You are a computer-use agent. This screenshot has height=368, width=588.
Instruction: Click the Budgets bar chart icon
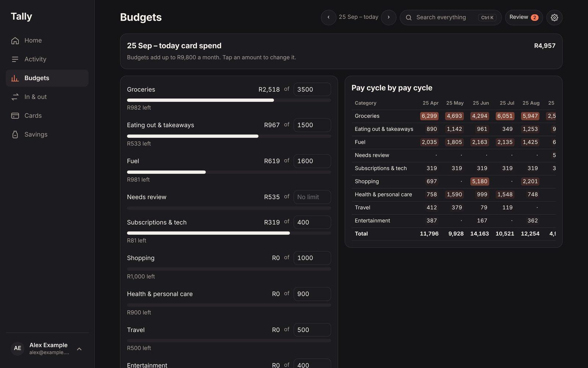tap(15, 78)
